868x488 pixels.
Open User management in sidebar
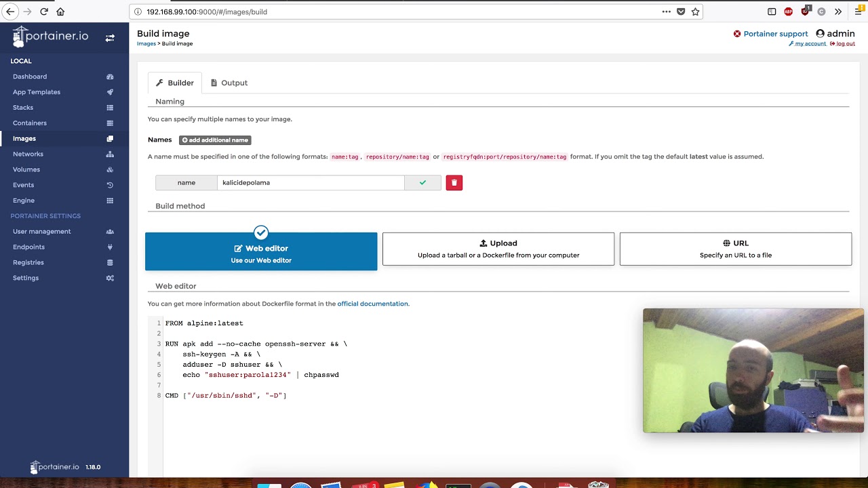tap(41, 232)
